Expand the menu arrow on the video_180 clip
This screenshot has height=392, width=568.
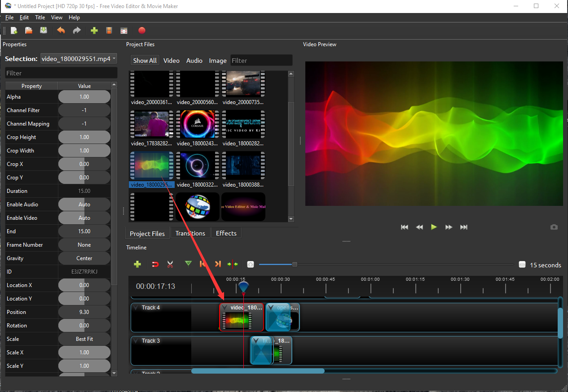pos(225,308)
